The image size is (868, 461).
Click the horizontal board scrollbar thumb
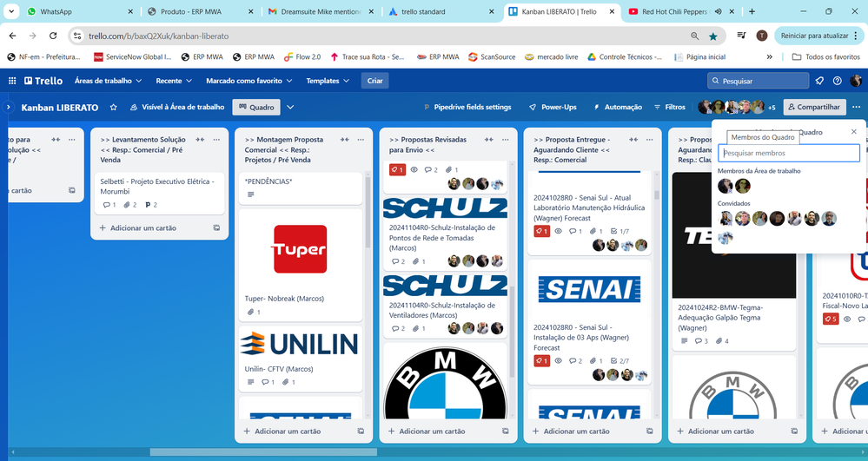263,452
